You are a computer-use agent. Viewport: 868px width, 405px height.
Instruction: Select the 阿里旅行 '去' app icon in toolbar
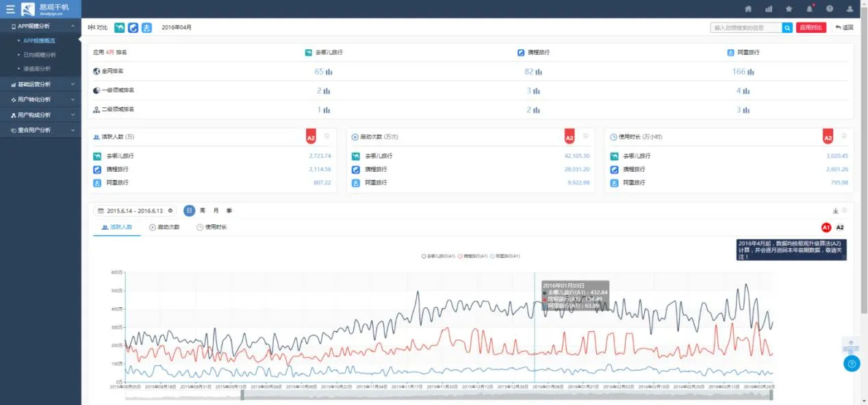(x=146, y=27)
